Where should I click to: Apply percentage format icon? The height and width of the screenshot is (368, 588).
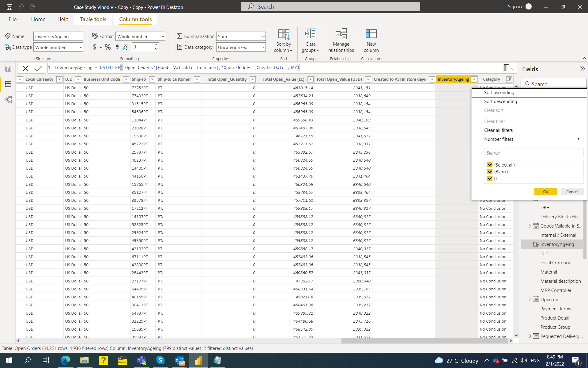(108, 47)
